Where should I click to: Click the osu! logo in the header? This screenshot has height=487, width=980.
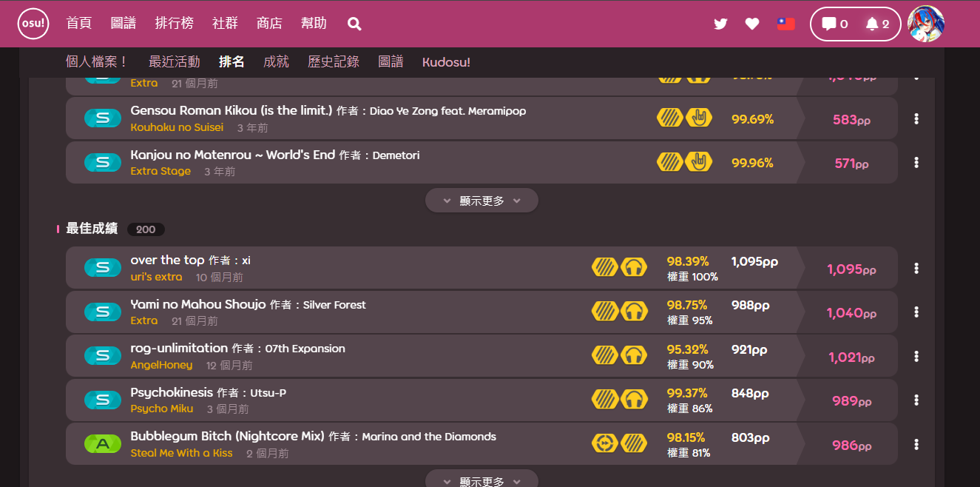coord(33,24)
